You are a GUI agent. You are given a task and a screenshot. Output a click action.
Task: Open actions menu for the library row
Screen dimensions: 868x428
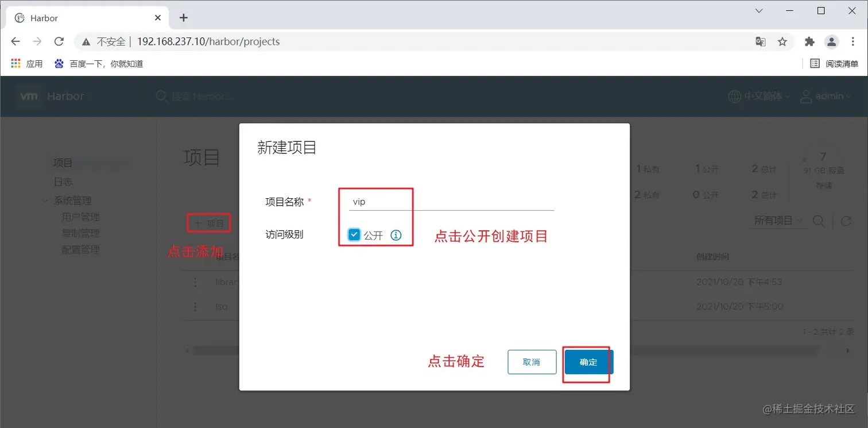tap(195, 282)
